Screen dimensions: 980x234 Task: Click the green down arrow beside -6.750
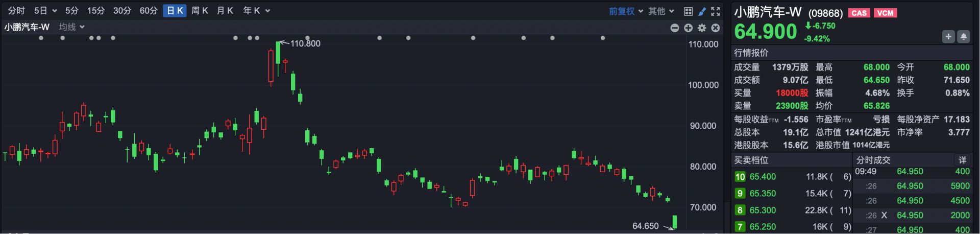coord(808,26)
